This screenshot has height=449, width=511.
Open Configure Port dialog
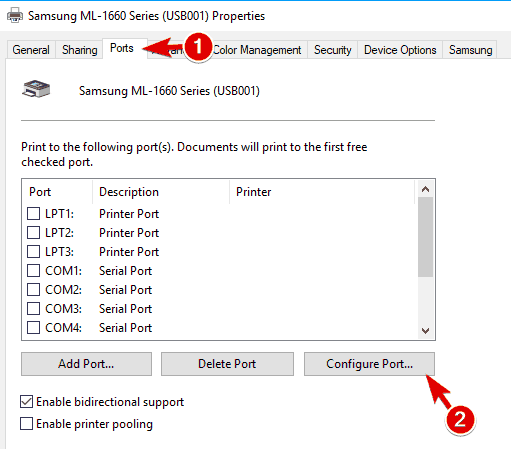(369, 364)
